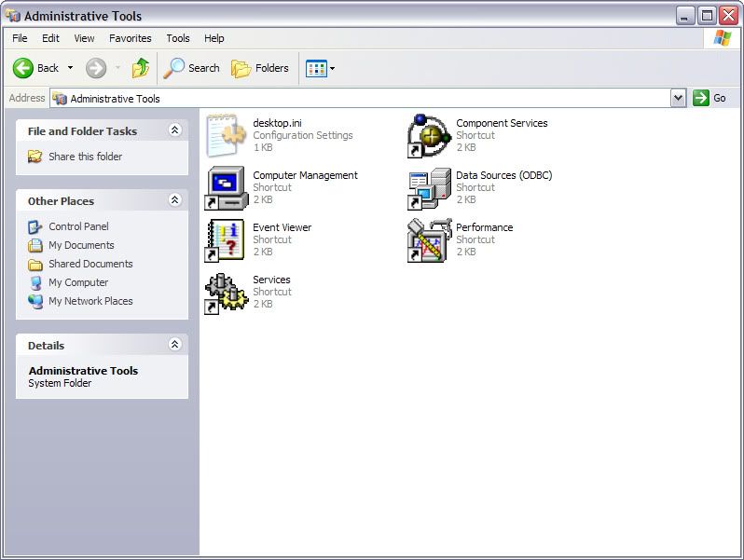Select the Data Sources (ODBC) icon

[x=429, y=188]
